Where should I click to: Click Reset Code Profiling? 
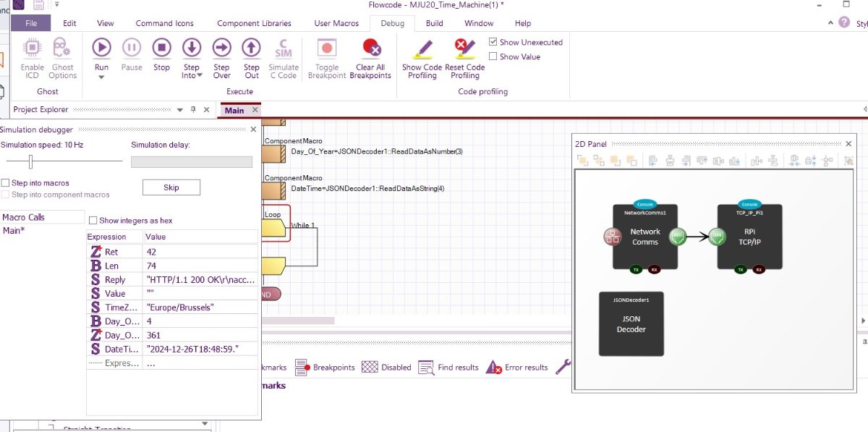click(x=465, y=59)
